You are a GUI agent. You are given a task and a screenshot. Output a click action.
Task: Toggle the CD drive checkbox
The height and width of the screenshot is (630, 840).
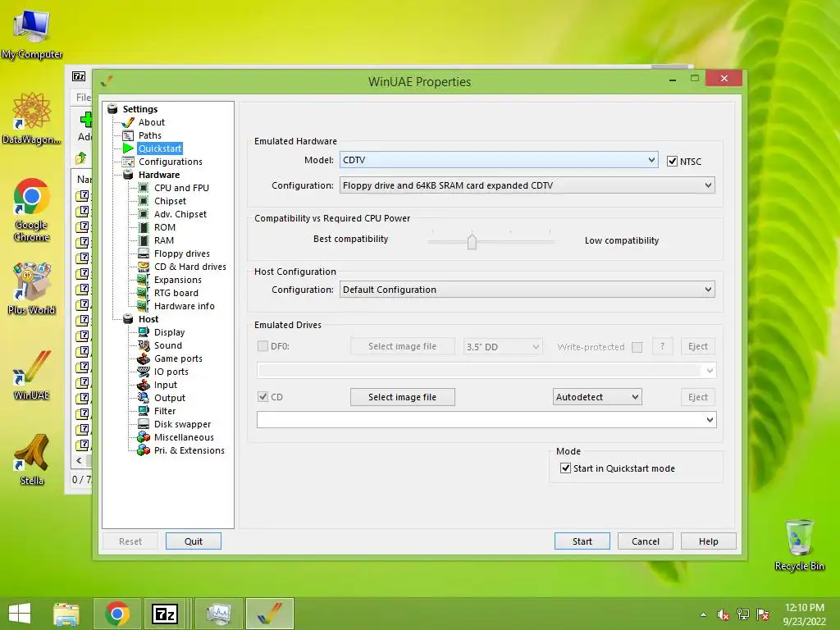(262, 397)
